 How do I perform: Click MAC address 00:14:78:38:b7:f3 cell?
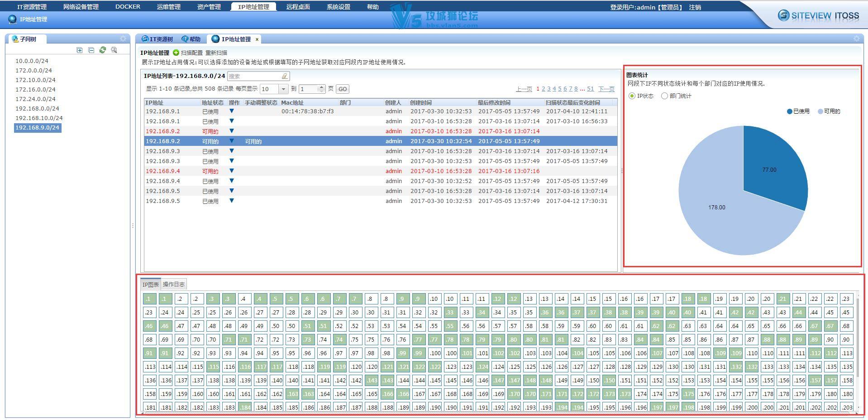point(308,111)
